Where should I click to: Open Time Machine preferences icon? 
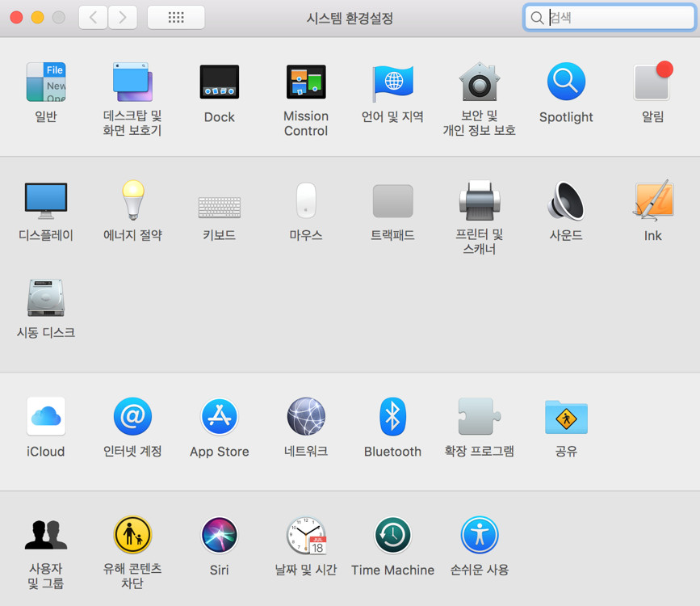pos(393,535)
